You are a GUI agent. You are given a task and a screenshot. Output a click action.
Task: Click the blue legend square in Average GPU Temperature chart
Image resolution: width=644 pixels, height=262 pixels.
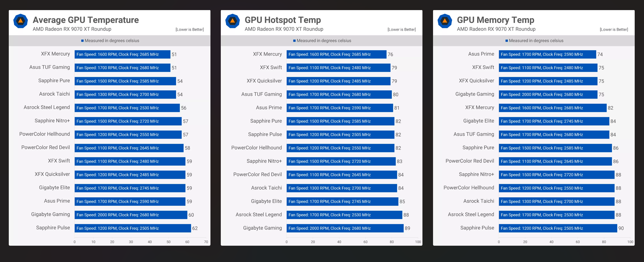click(x=82, y=41)
